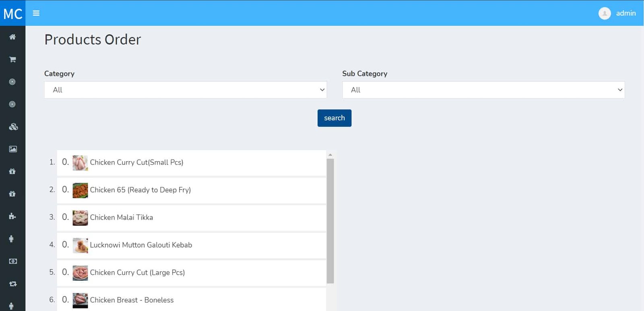This screenshot has height=311, width=644.
Task: Click the admin avatar icon
Action: (604, 13)
